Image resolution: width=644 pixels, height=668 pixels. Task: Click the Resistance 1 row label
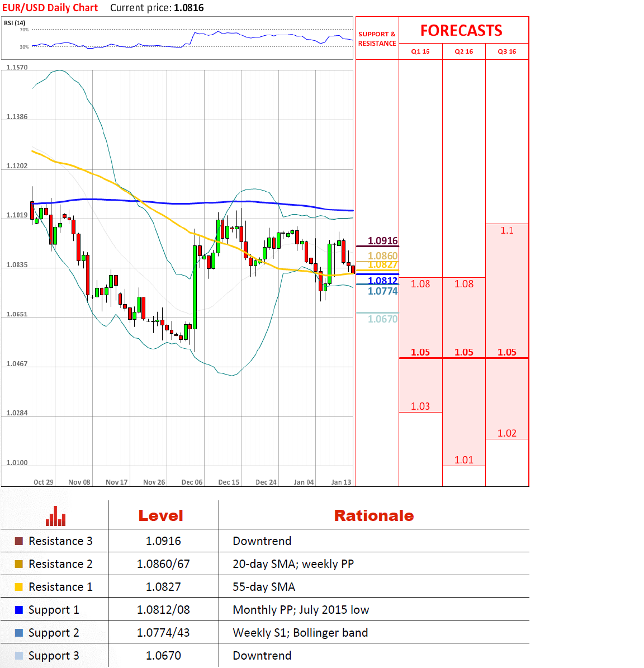(60, 587)
